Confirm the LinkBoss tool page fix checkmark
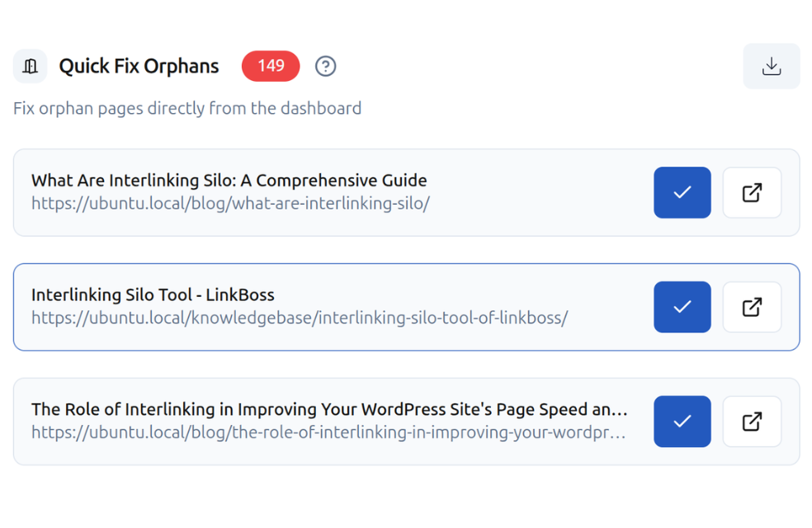 pyautogui.click(x=682, y=307)
